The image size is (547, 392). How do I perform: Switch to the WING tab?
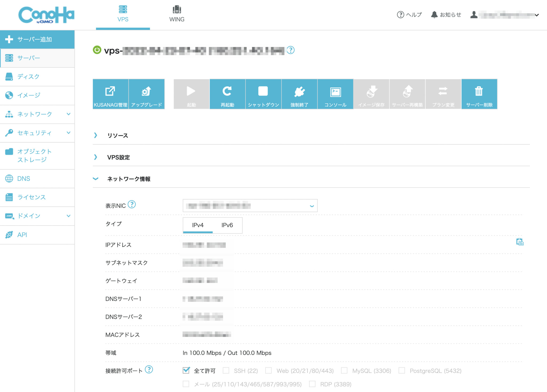(177, 13)
